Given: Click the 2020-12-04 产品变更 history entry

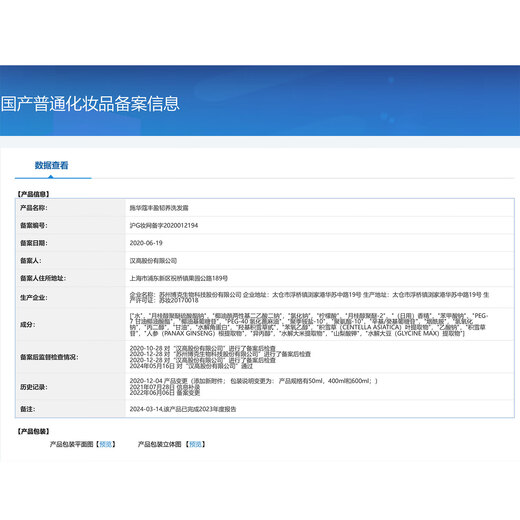Looking at the screenshot, I should click(x=253, y=381).
